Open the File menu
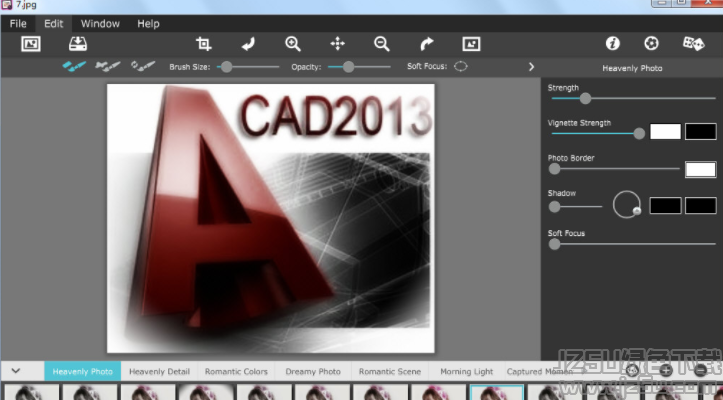Screen dimensions: 723x400 tap(18, 24)
